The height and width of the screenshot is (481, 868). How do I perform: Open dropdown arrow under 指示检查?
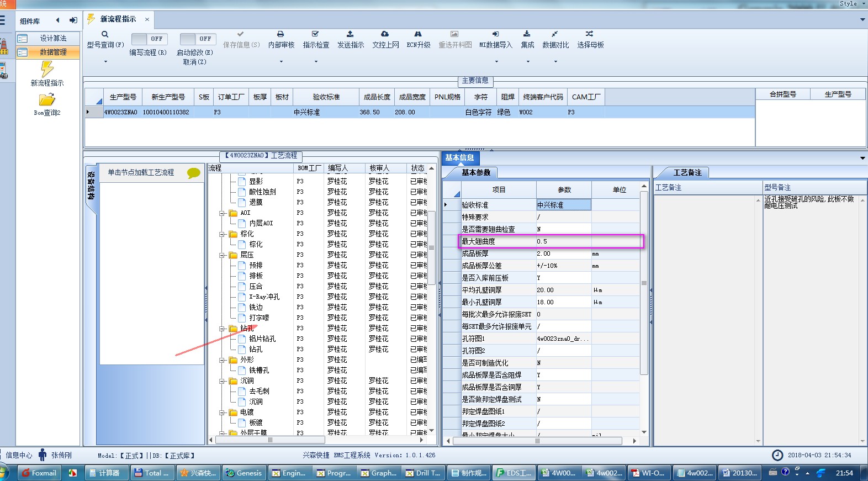[x=316, y=61]
